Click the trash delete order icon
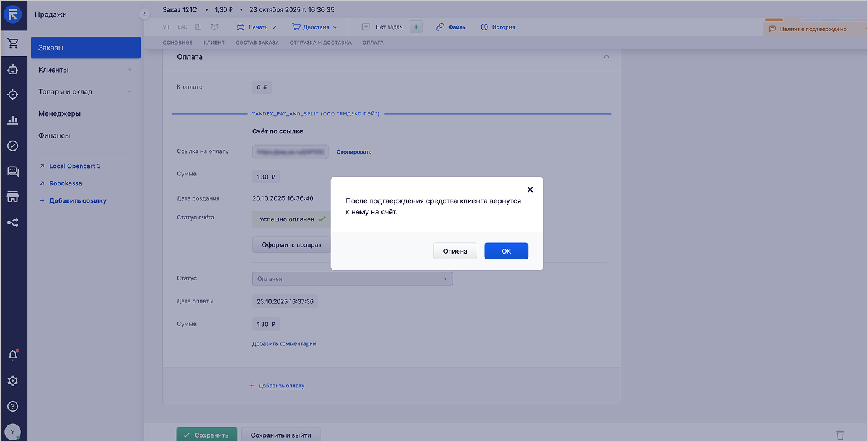The height and width of the screenshot is (442, 868). coord(840,435)
